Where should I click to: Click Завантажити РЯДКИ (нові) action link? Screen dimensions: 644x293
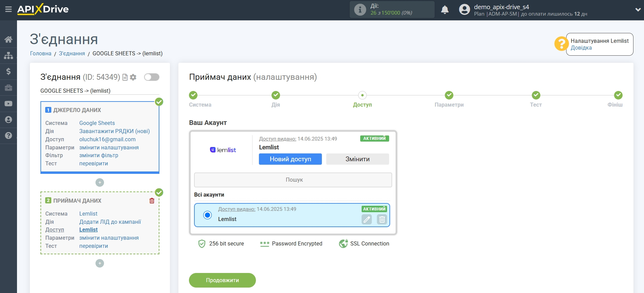pos(115,131)
